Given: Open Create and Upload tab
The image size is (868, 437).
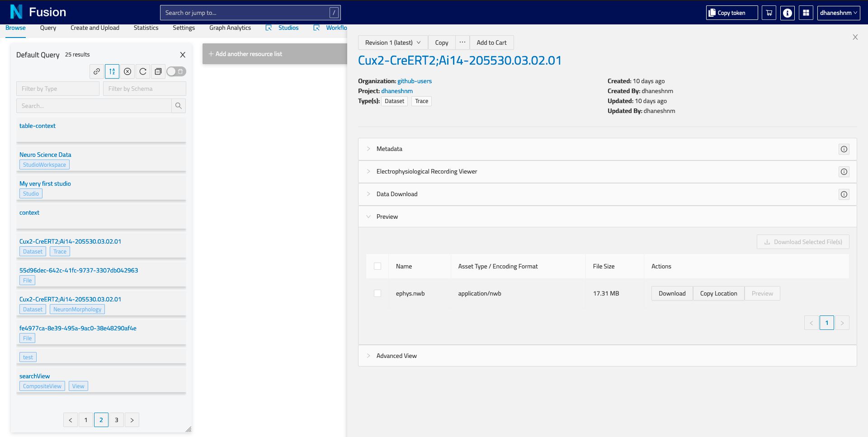Looking at the screenshot, I should click(95, 28).
